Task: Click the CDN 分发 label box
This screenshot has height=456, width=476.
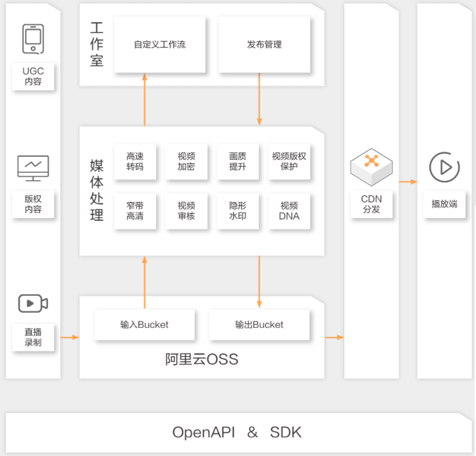Action: (x=371, y=204)
